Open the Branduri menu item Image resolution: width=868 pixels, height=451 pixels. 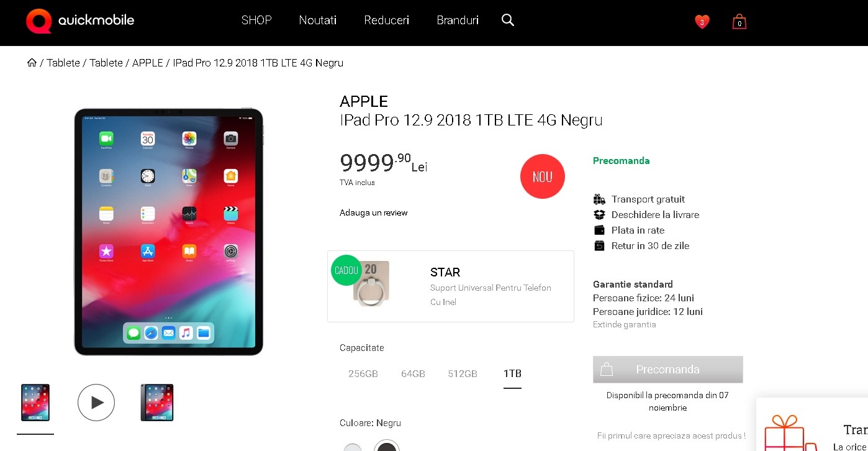pos(458,20)
